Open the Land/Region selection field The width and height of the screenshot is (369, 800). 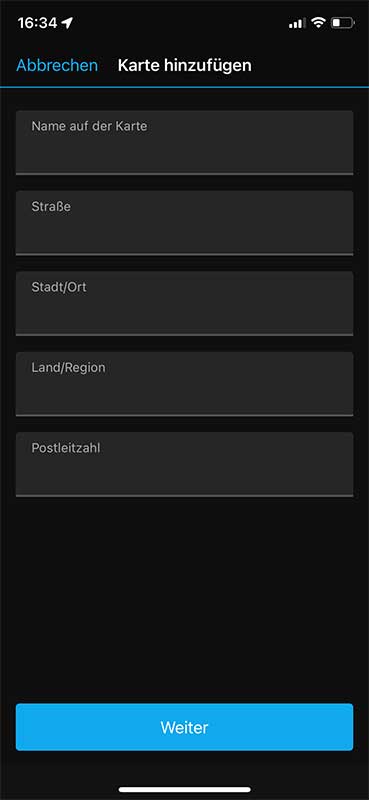184,384
